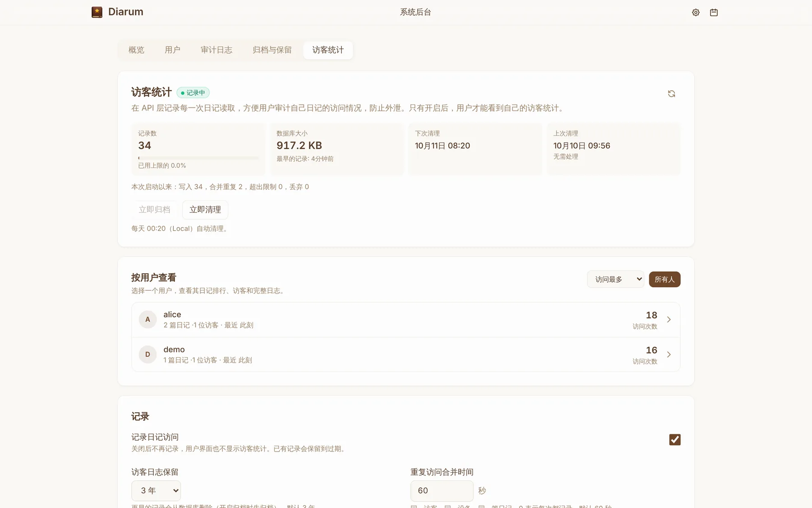Click demo's visit count 16
The height and width of the screenshot is (508, 812).
651,350
